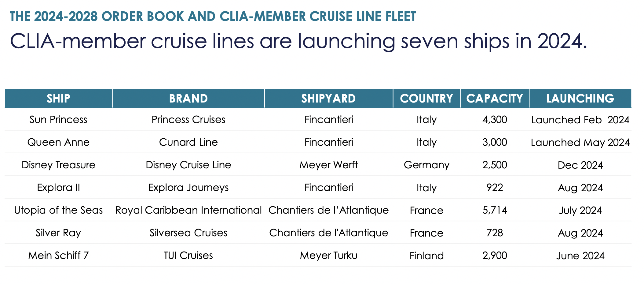
Task: Click the Cunard Line brand cell
Action: click(188, 142)
